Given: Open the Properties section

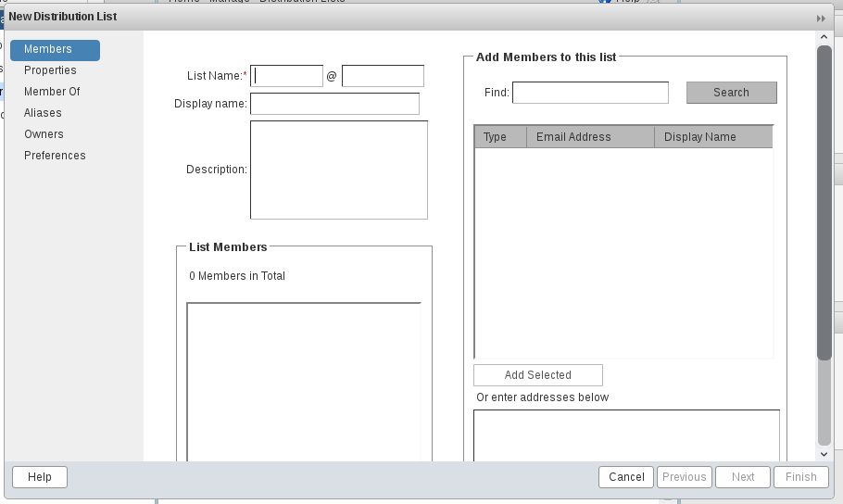Looking at the screenshot, I should (x=50, y=70).
